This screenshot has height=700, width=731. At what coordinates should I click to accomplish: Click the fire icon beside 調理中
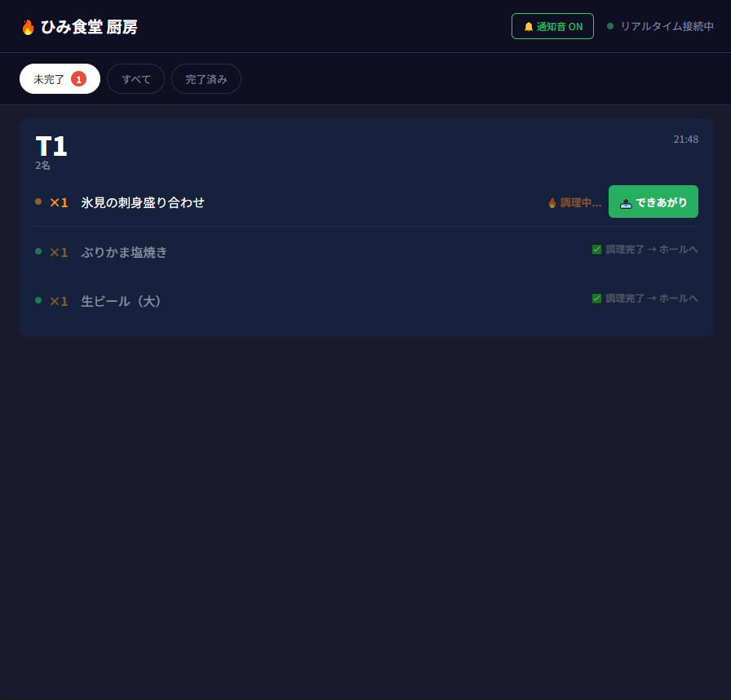point(552,202)
